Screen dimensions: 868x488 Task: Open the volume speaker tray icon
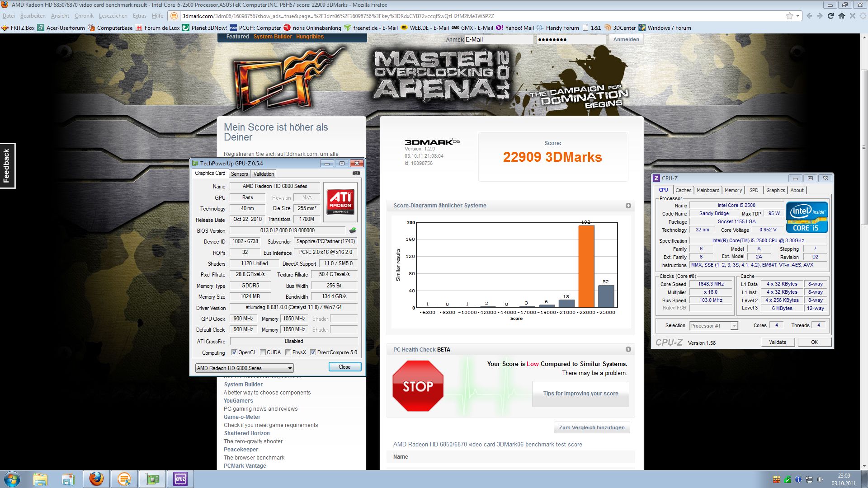tap(820, 479)
